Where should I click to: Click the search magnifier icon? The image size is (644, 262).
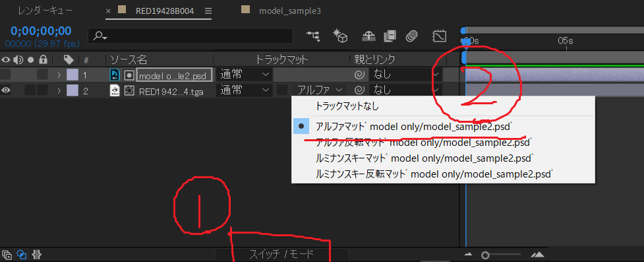[x=100, y=36]
